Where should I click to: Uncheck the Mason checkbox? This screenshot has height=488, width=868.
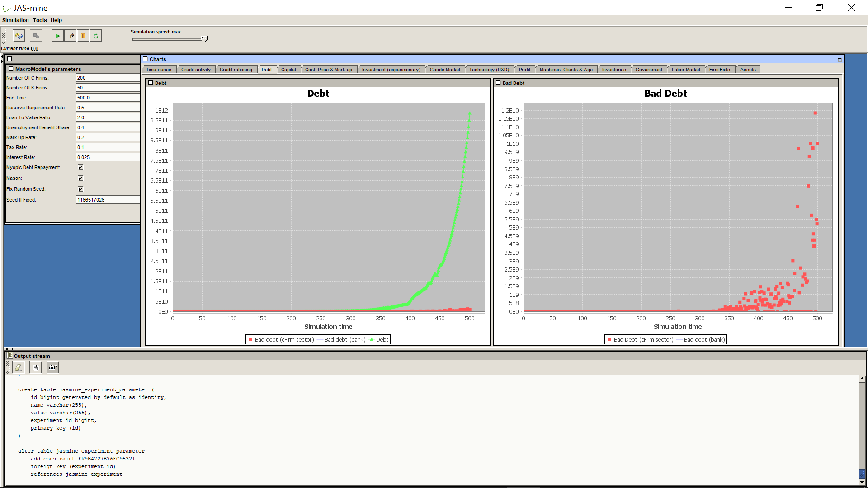[x=80, y=178]
